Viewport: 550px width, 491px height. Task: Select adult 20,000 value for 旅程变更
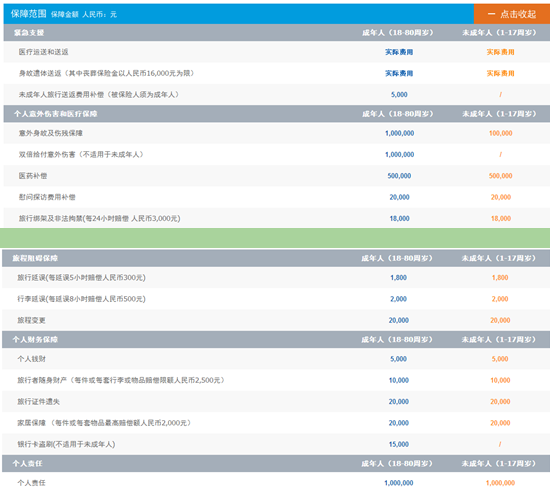tap(398, 320)
